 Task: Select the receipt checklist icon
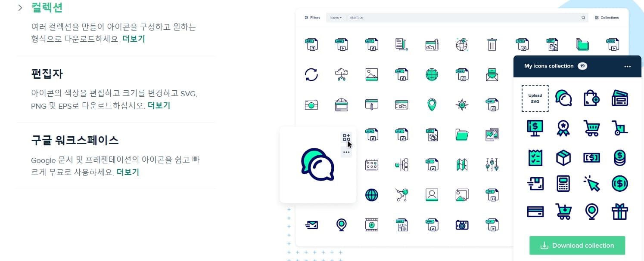pos(535,157)
